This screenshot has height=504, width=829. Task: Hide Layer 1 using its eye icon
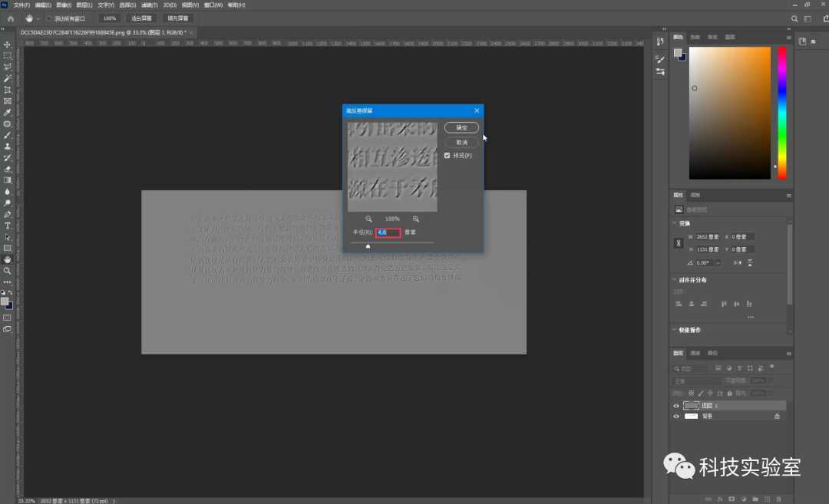click(x=676, y=405)
